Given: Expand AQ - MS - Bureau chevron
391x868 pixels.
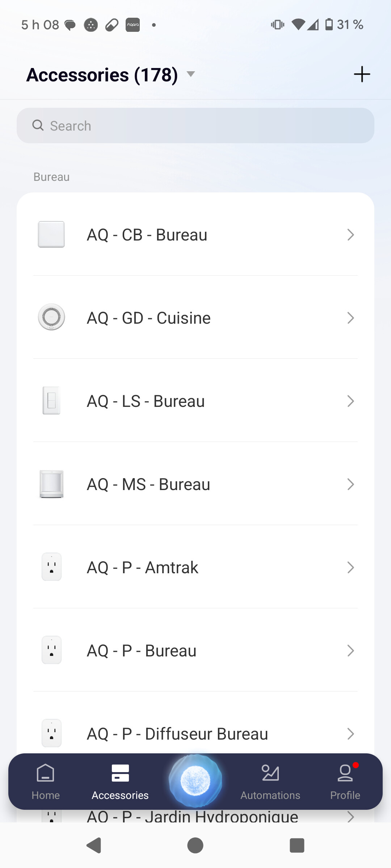Looking at the screenshot, I should 350,484.
